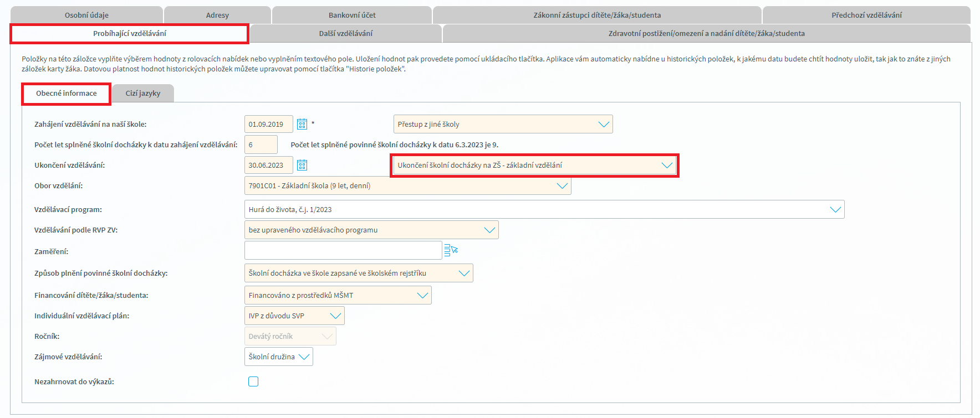The image size is (980, 418).
Task: Click the label Ročník
Action: point(47,336)
